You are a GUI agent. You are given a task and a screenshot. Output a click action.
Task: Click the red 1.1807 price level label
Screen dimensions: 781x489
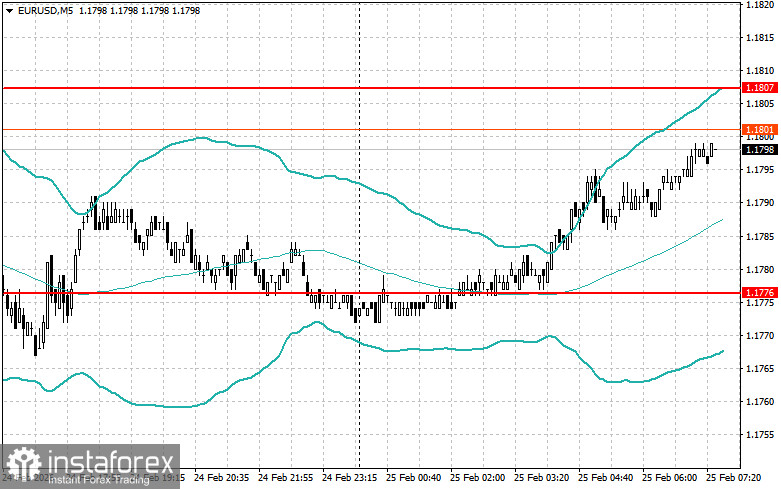click(x=760, y=88)
